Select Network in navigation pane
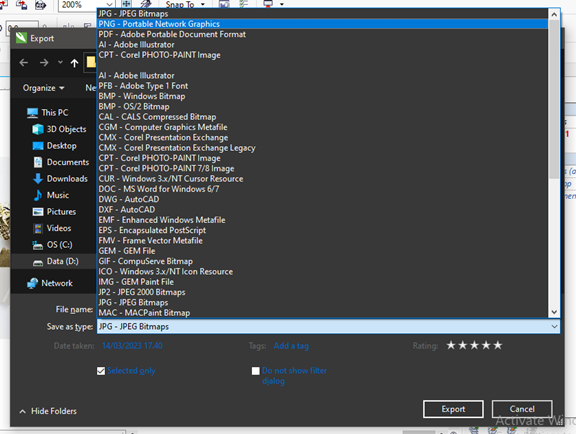This screenshot has width=576, height=434. (50, 283)
